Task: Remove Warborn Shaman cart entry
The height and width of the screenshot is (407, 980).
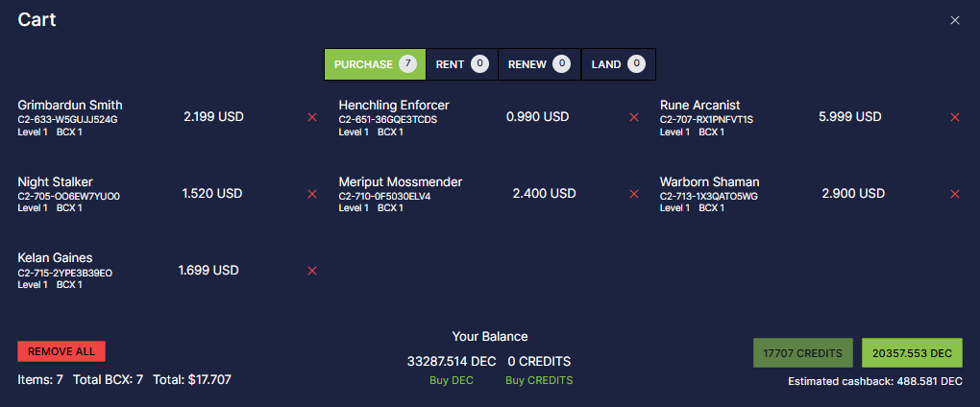Action: click(954, 194)
